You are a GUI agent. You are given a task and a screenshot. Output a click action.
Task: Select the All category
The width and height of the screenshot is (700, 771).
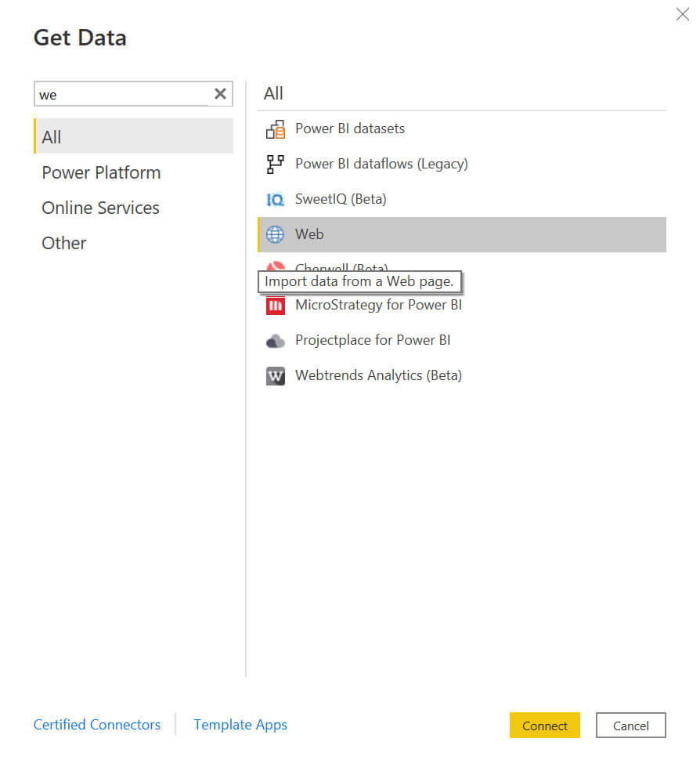[x=52, y=137]
